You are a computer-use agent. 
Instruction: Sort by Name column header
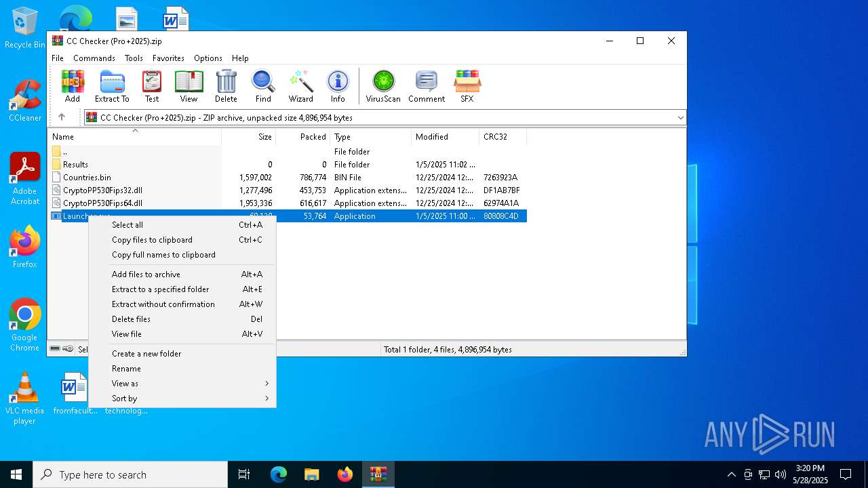135,137
